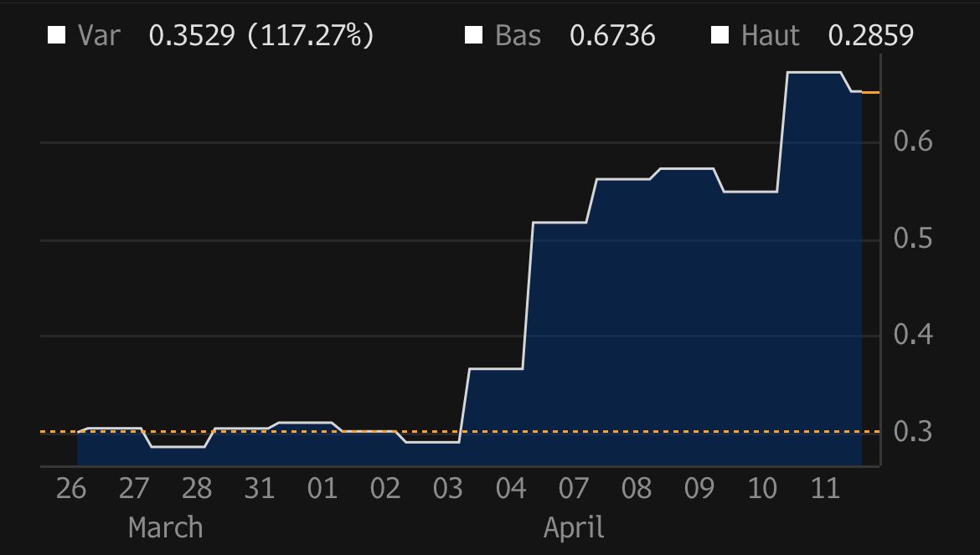Click the Bas legend label

click(x=518, y=36)
